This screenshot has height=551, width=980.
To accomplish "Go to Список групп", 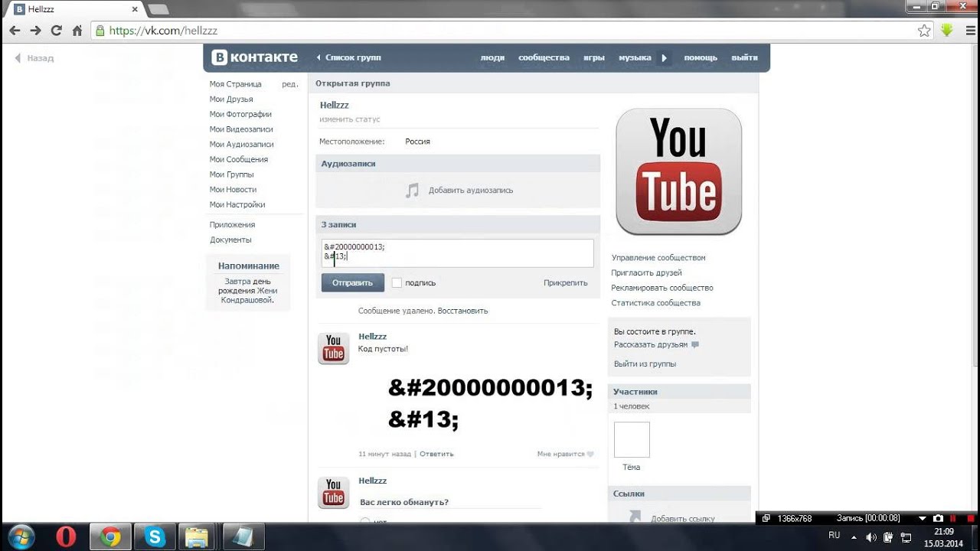I will 353,57.
